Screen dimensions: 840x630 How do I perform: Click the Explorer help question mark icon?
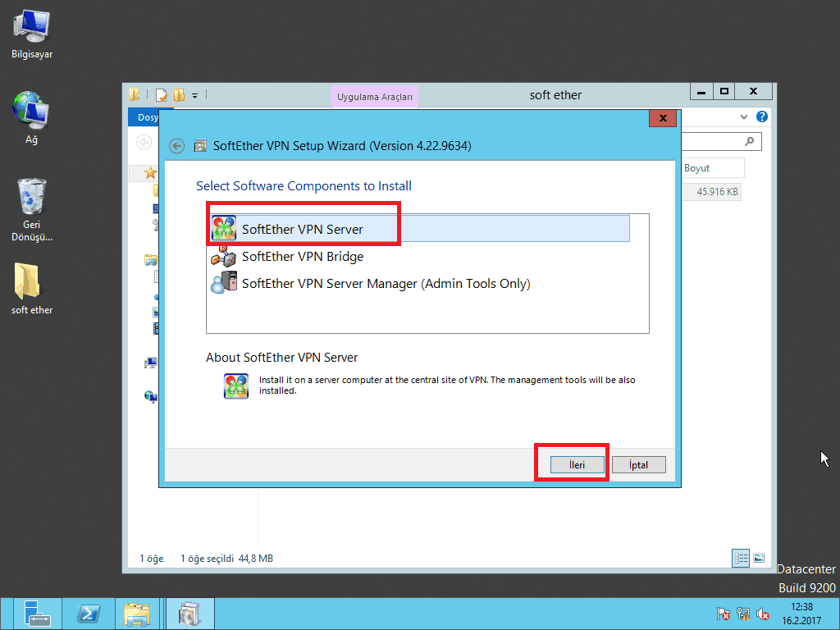tap(762, 116)
